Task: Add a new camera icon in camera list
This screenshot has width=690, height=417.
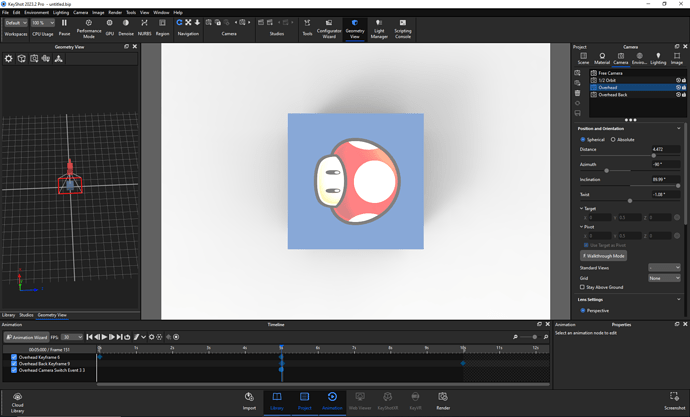Action: pos(577,73)
